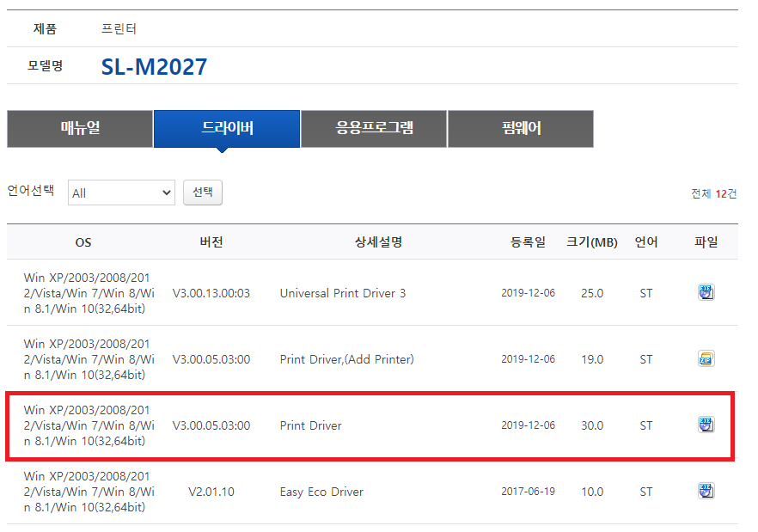The width and height of the screenshot is (758, 532).
Task: Click version V2.01.10
Action: (x=211, y=492)
